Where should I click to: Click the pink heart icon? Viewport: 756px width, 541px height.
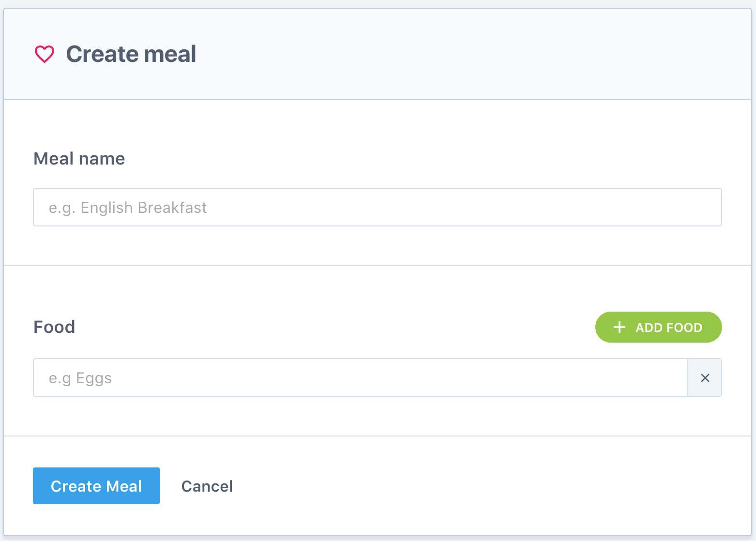point(44,54)
